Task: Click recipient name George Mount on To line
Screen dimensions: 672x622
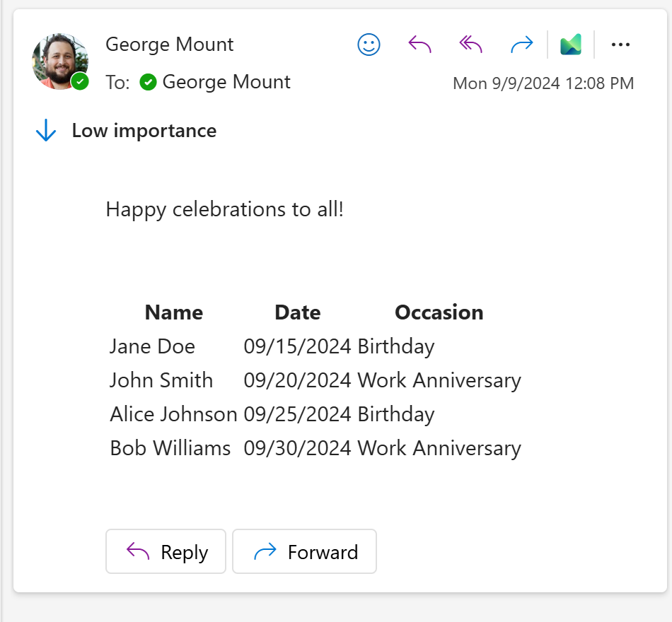Action: (x=226, y=82)
